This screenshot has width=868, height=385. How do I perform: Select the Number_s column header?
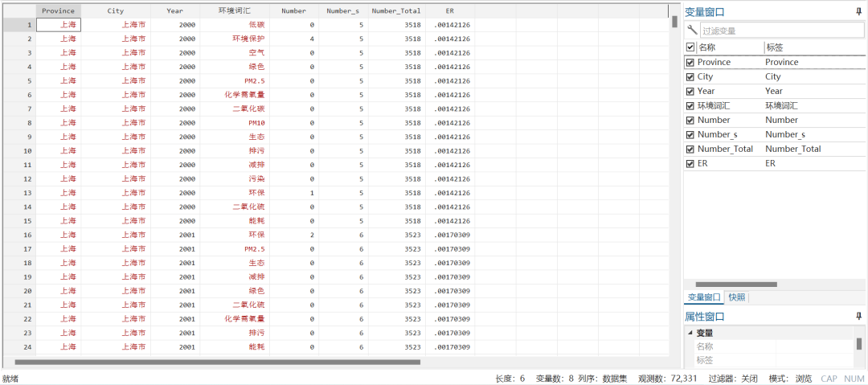(x=343, y=10)
